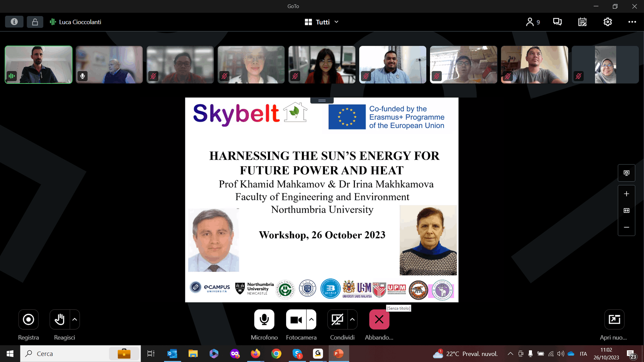Click the OneDrive cloud tray icon

coord(571,354)
